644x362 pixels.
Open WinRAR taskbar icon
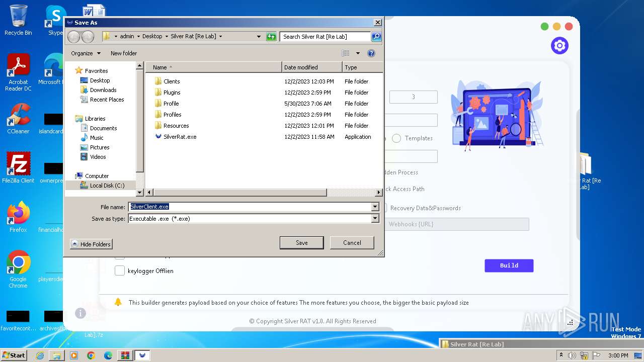click(125, 355)
